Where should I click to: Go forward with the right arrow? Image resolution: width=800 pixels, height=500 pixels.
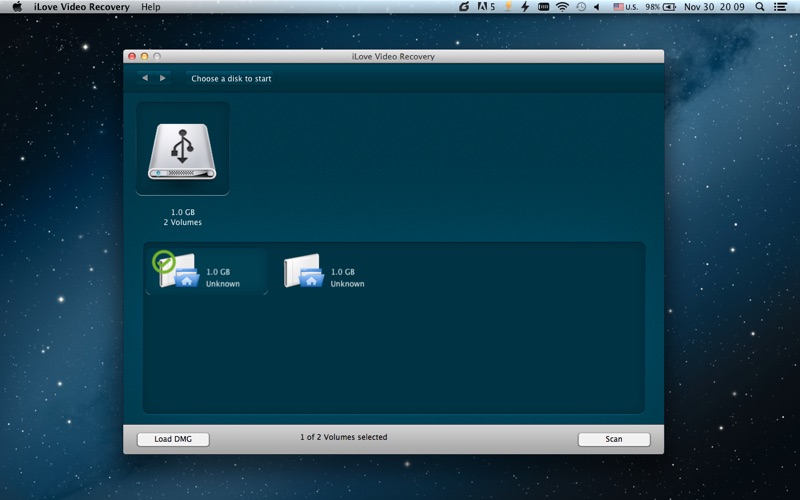coord(163,78)
